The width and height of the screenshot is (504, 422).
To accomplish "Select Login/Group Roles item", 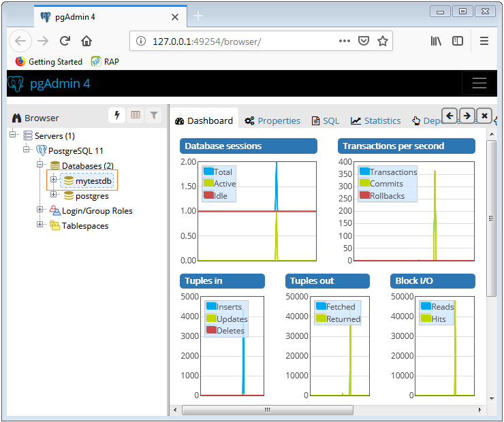I will tap(91, 211).
